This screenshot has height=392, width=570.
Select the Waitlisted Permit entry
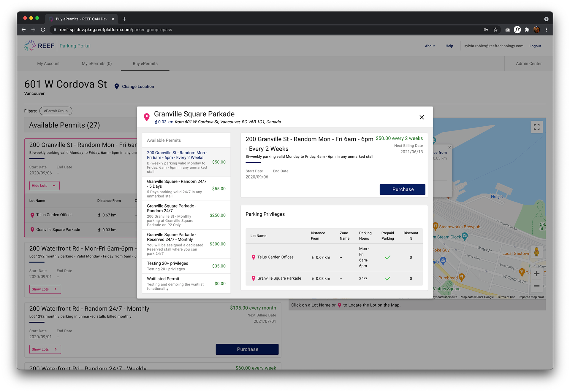(186, 283)
